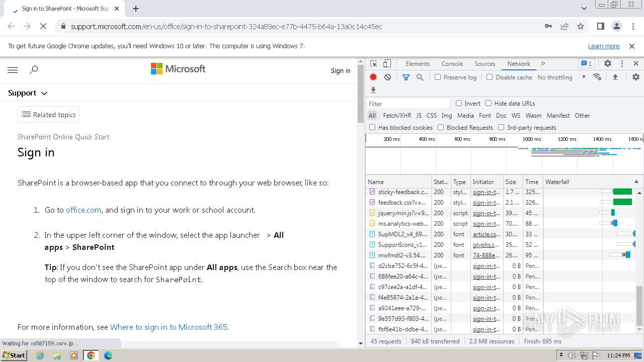Dismiss the Chrome update notification bar

click(x=632, y=46)
